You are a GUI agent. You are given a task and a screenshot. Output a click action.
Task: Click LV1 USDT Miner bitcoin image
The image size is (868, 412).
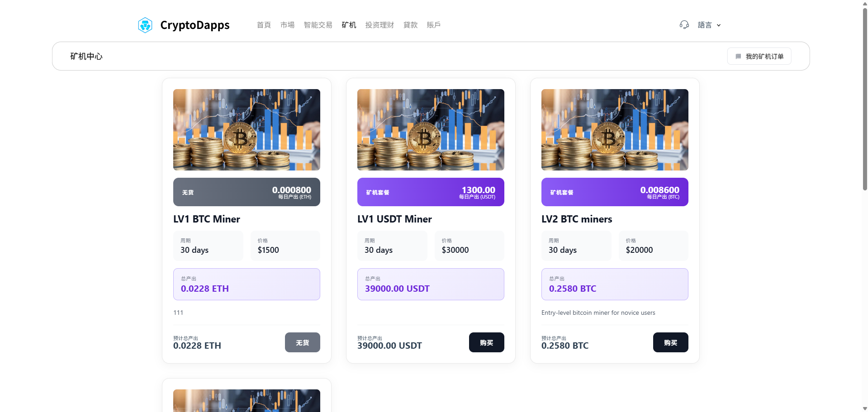pos(431,130)
